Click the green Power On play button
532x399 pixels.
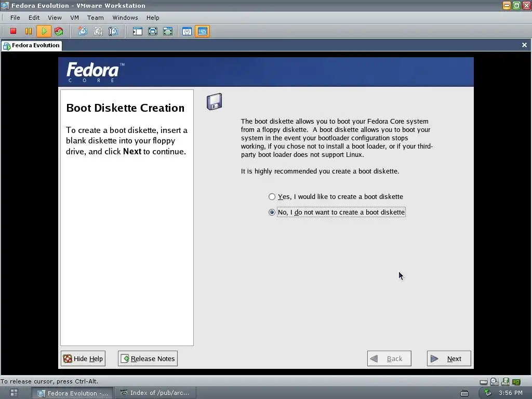coord(44,31)
